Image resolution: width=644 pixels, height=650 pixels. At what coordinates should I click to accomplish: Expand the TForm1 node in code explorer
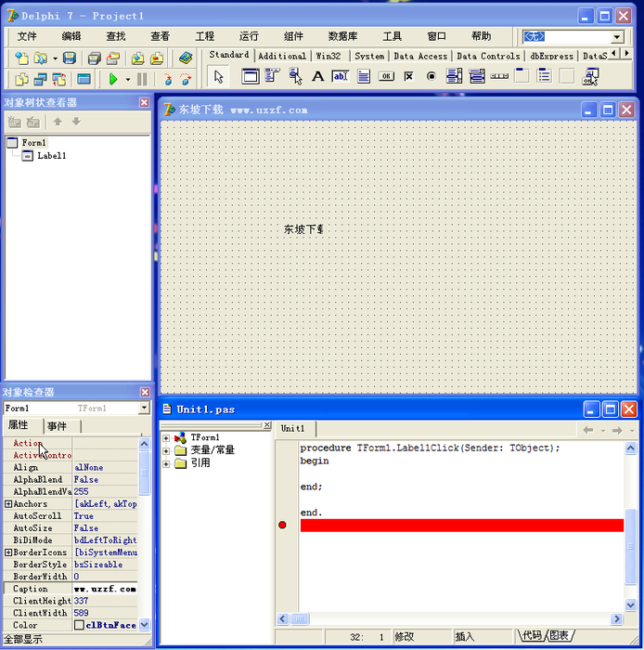point(166,438)
